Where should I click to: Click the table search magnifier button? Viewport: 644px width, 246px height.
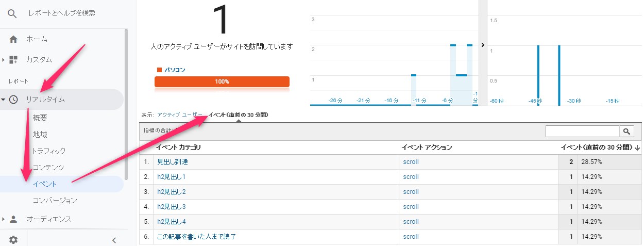click(627, 132)
